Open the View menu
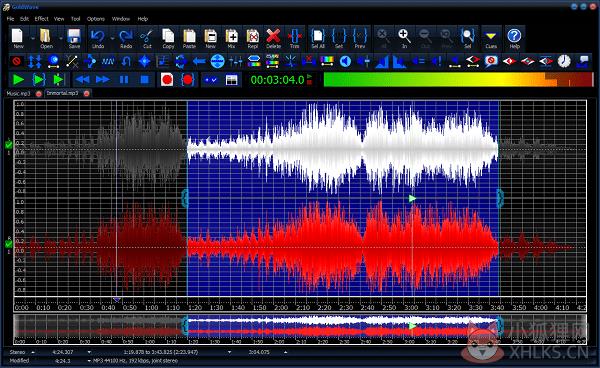 pyautogui.click(x=59, y=19)
